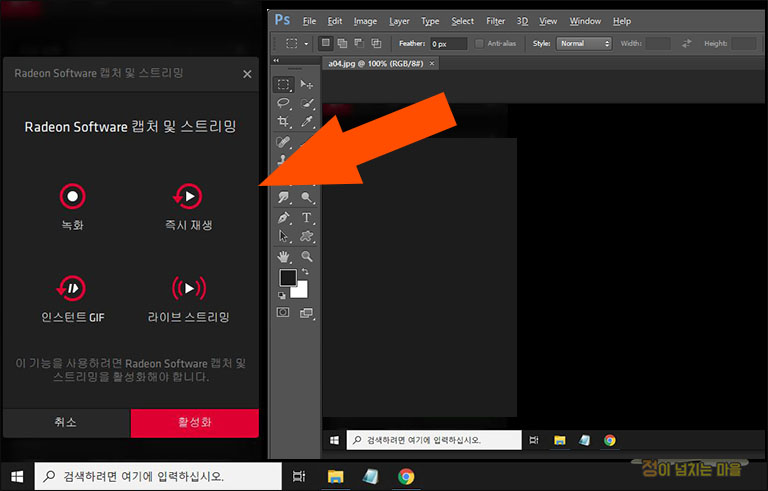This screenshot has height=491, width=768.
Task: Choose 인스턴트 GIF option
Action: click(x=72, y=298)
